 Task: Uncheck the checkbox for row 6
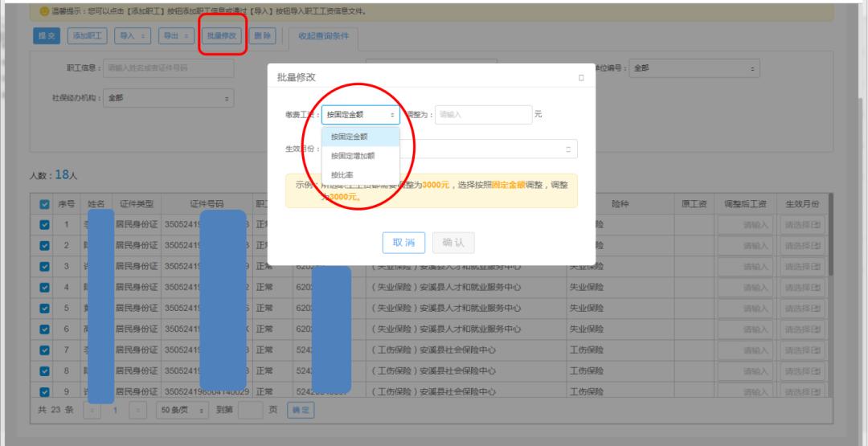pos(45,329)
